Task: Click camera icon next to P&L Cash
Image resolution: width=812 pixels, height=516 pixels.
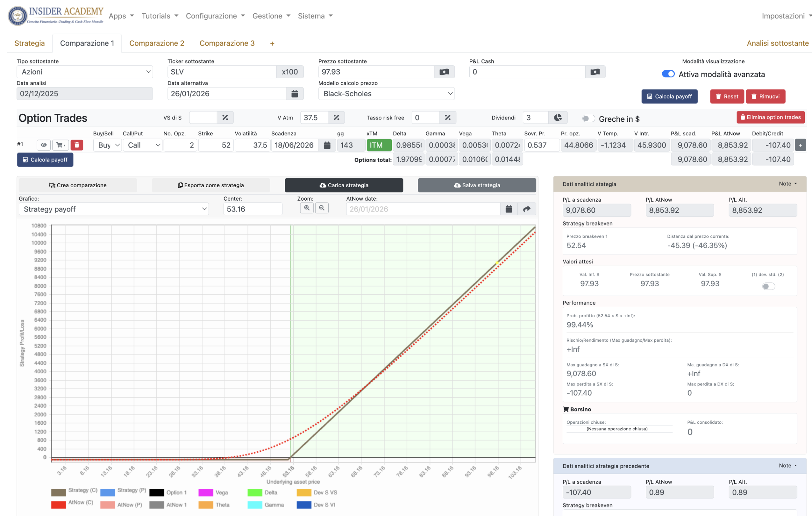Action: [x=595, y=72]
